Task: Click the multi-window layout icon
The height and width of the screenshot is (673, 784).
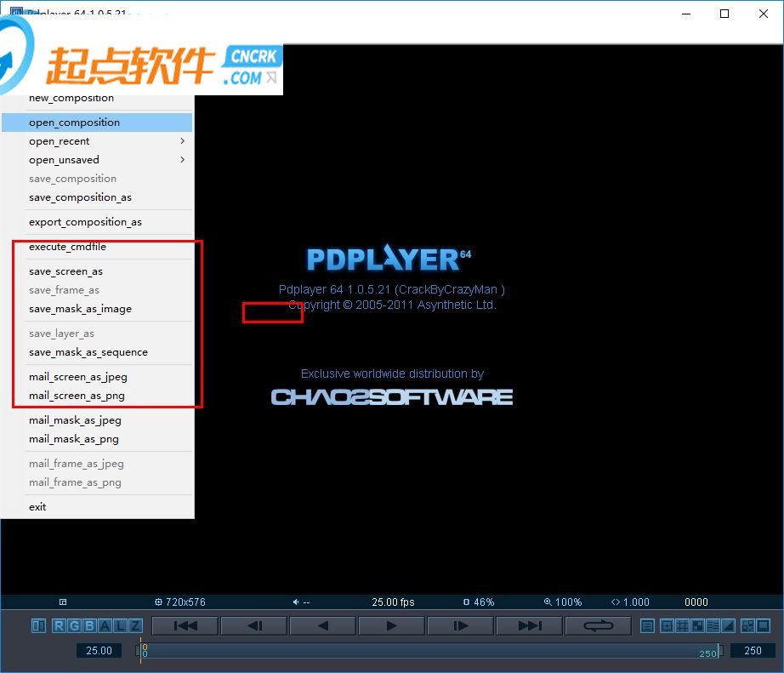Action: (748, 626)
